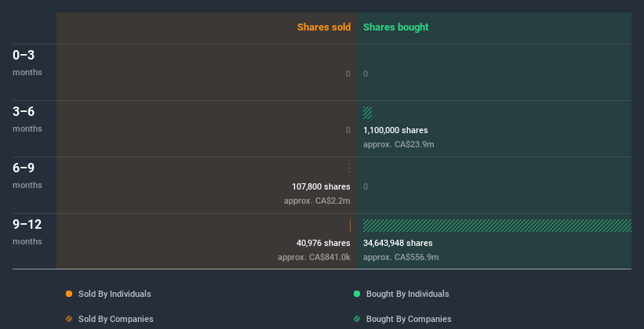Click the striped Bought By Companies legend icon

point(357,319)
